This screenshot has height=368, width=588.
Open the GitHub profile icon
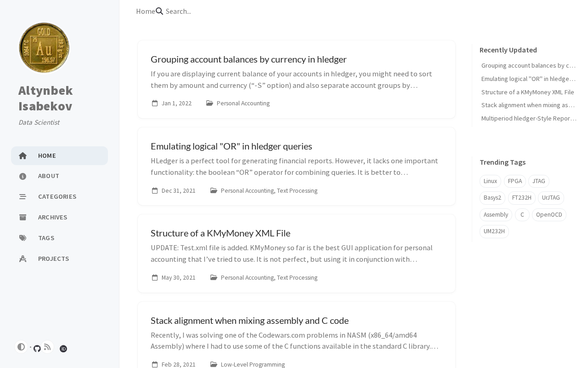[37, 349]
